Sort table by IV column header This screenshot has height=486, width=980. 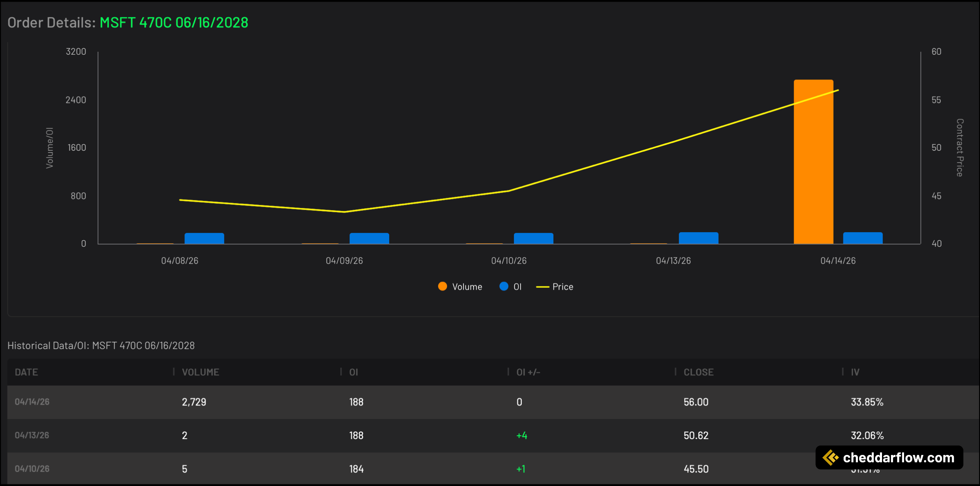(855, 372)
